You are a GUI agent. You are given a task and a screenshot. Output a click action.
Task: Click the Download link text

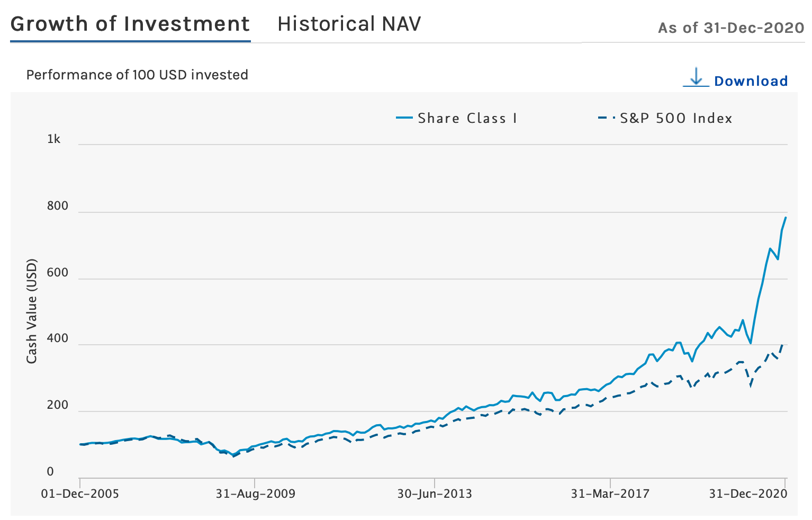751,81
